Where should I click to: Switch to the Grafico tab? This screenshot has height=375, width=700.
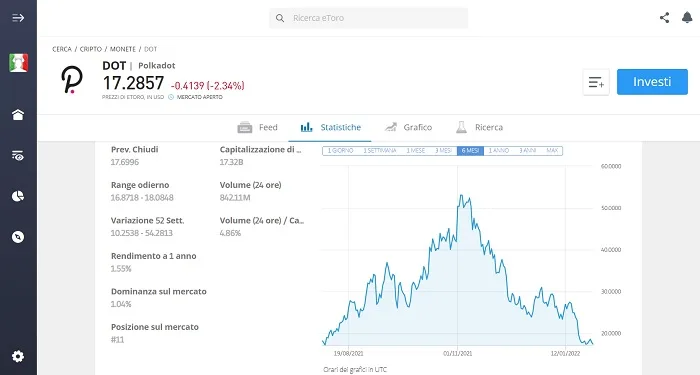[408, 128]
